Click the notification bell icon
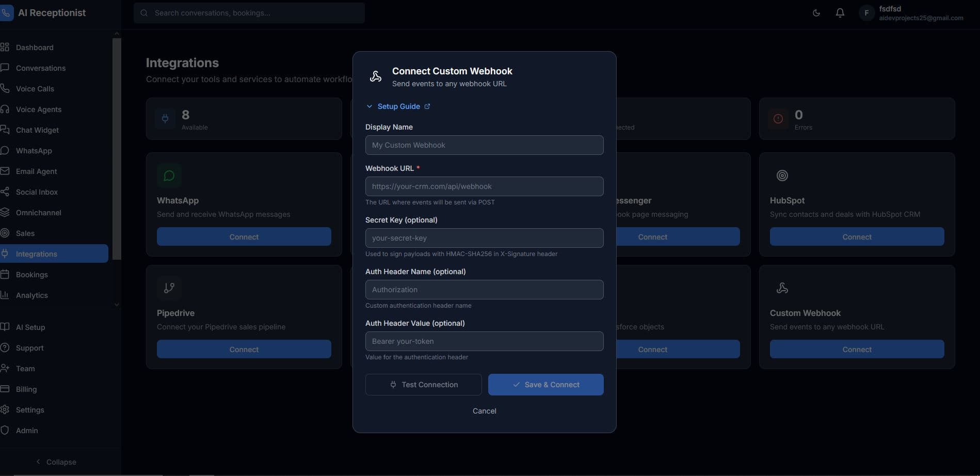This screenshot has height=476, width=980. 840,12
